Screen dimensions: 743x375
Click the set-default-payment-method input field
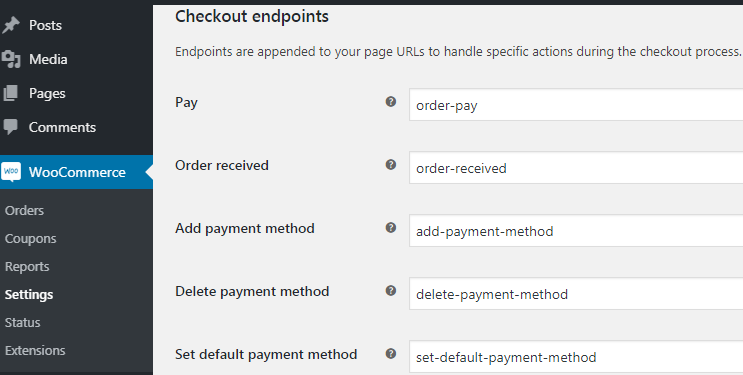click(x=576, y=357)
